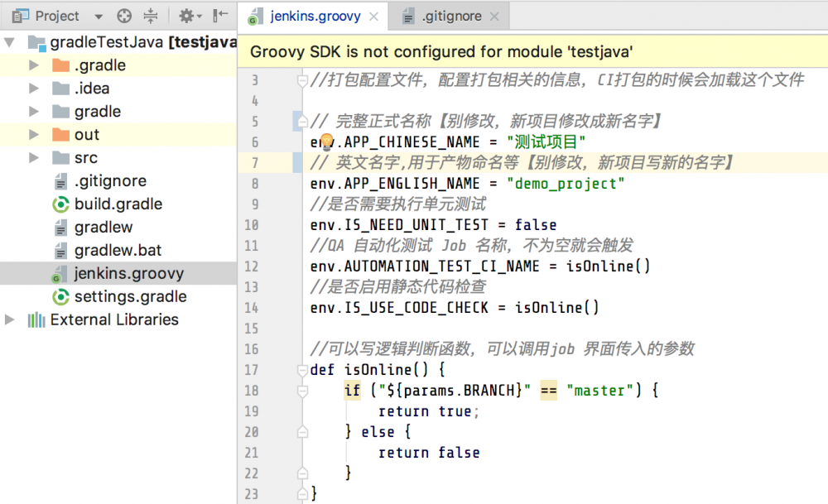Viewport: 828px width, 504px height.
Task: Click the Scroll-from-Source target icon
Action: pos(124,16)
